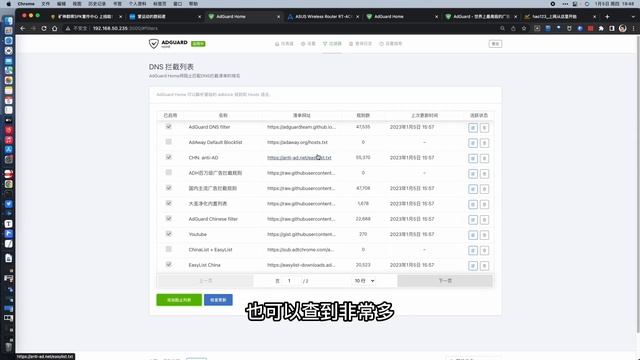Screen dimensions: 640x360
Task: Enable the AdAway Default Blocklist checkbox
Action: 169,142
